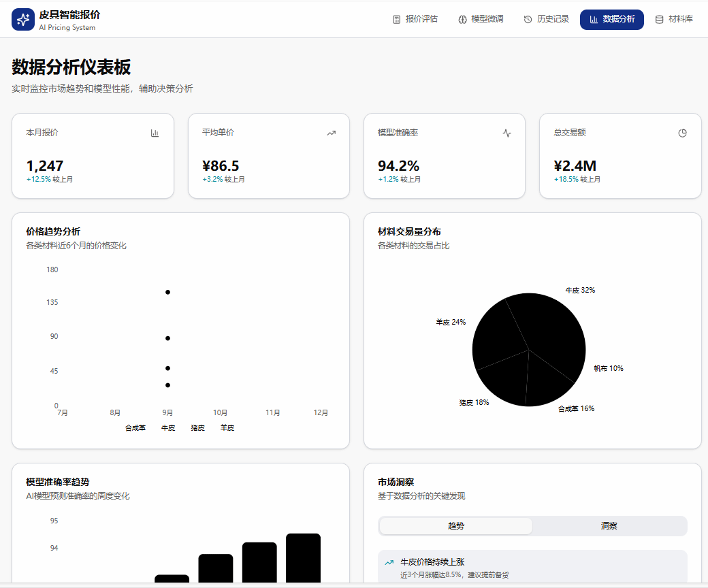Open the 模型微调 navigation tab
Image resolution: width=708 pixels, height=588 pixels.
[x=481, y=20]
